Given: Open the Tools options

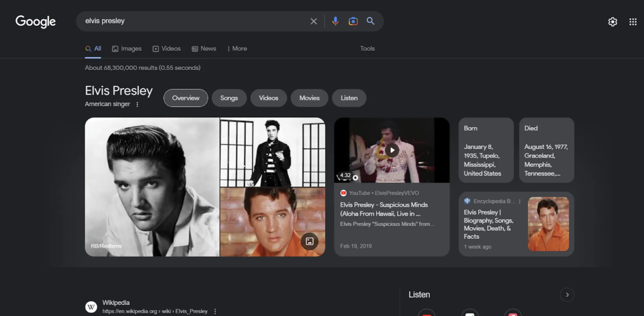Looking at the screenshot, I should pyautogui.click(x=367, y=49).
